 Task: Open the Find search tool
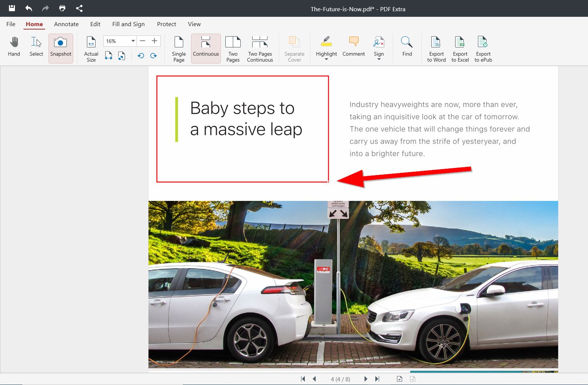click(407, 47)
